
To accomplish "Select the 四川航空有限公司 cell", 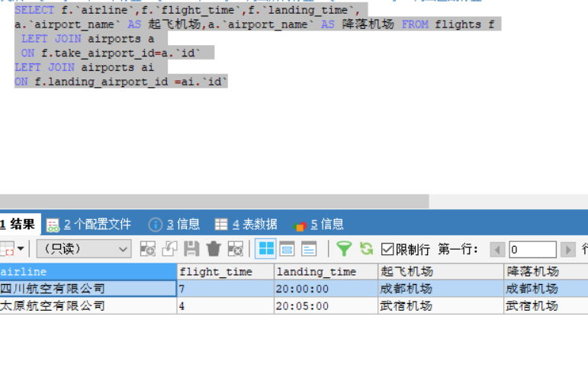I will (x=88, y=289).
